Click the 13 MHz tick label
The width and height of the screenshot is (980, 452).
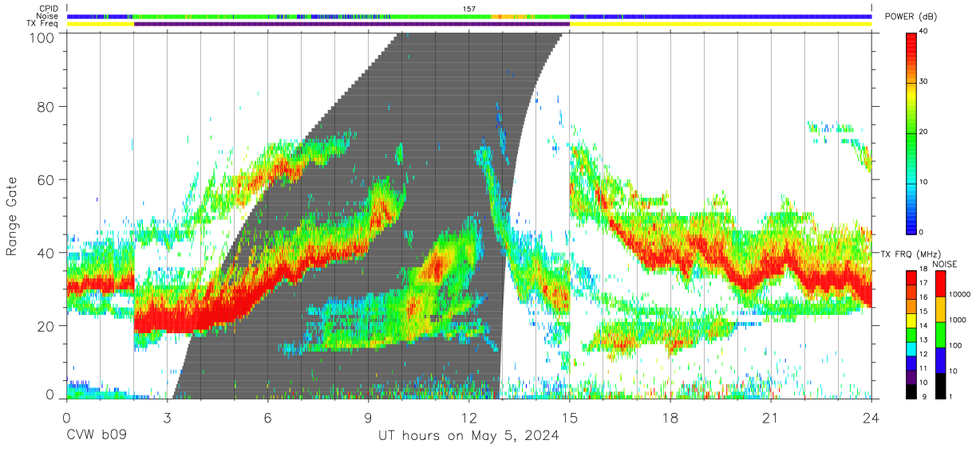pos(924,340)
